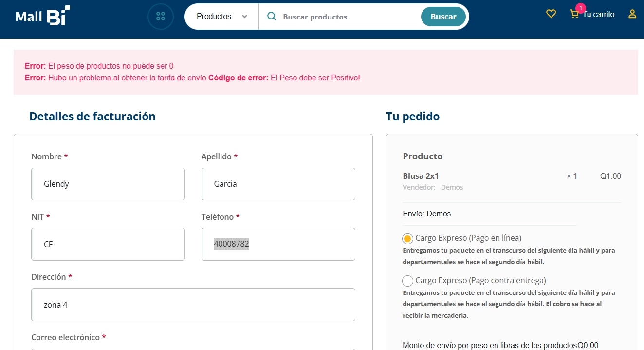Click the Correo electrónico label
This screenshot has height=350, width=644.
point(69,337)
